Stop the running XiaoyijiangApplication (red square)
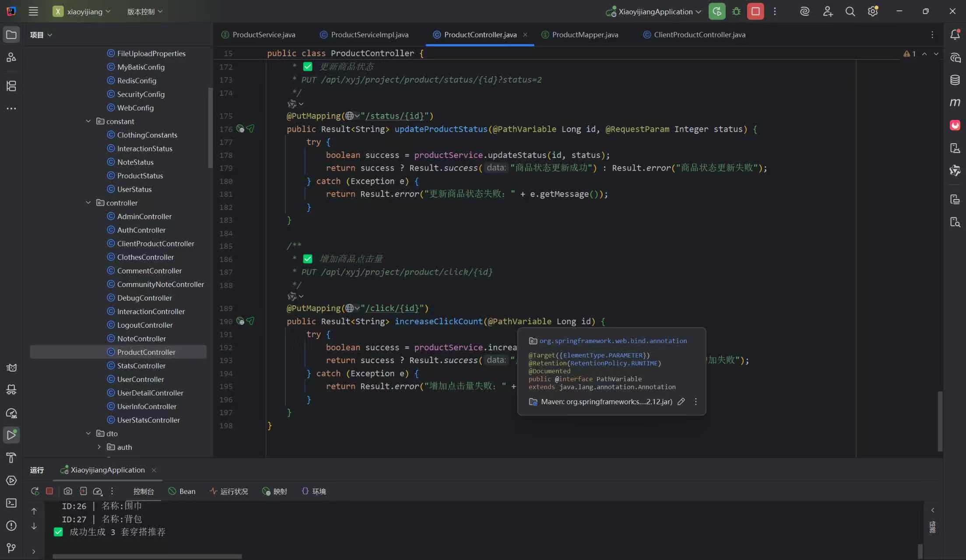This screenshot has height=560, width=966. [755, 12]
